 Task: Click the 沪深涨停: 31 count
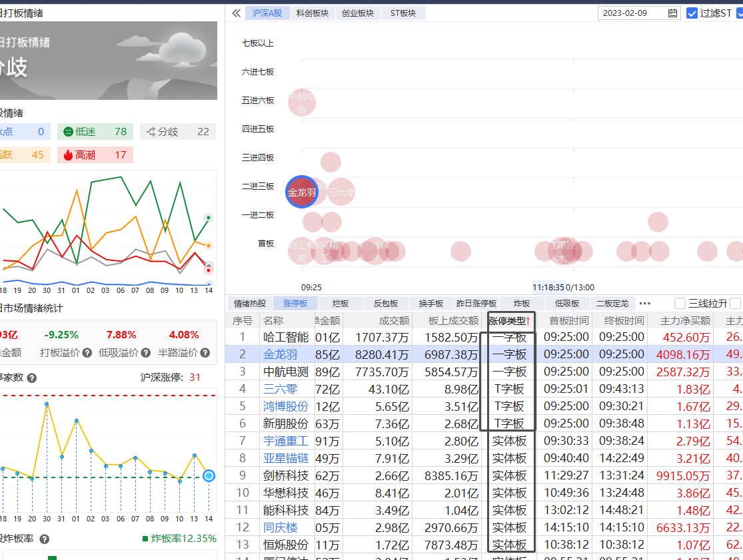tap(171, 378)
